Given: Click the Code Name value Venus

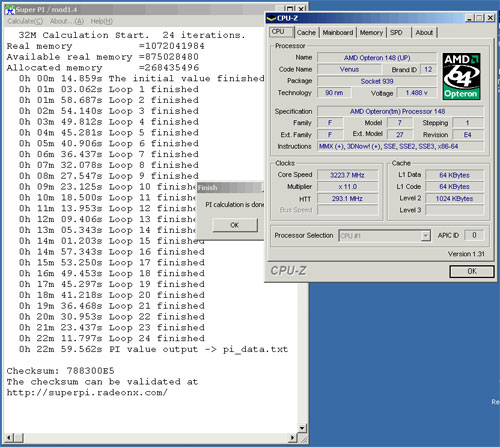Looking at the screenshot, I should 349,69.
